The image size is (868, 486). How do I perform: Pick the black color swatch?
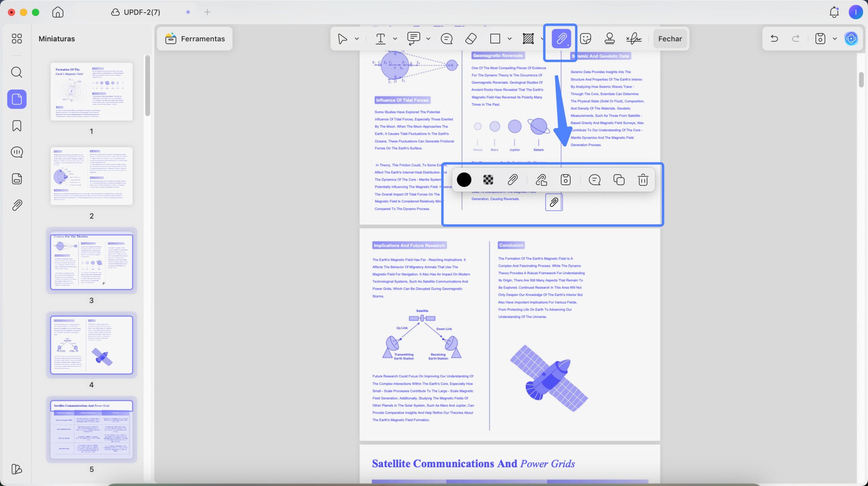(464, 180)
